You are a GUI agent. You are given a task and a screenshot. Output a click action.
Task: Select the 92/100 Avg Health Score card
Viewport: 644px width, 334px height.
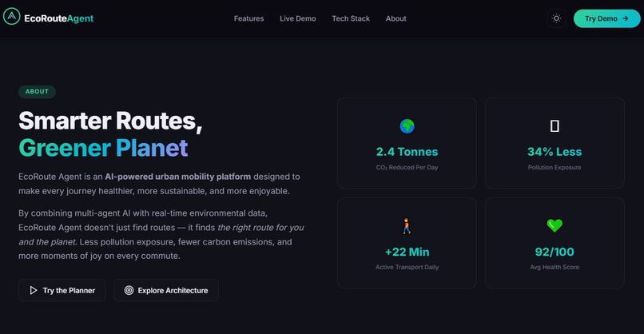(555, 243)
